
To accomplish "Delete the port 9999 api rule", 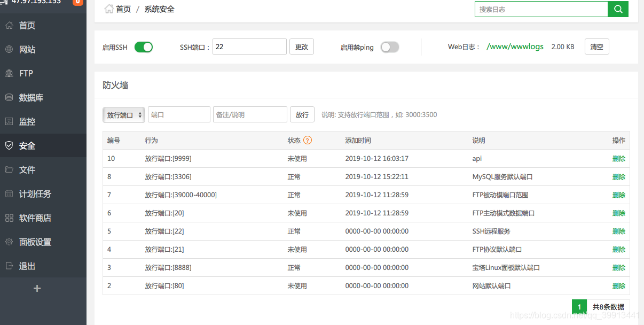I will 619,159.
